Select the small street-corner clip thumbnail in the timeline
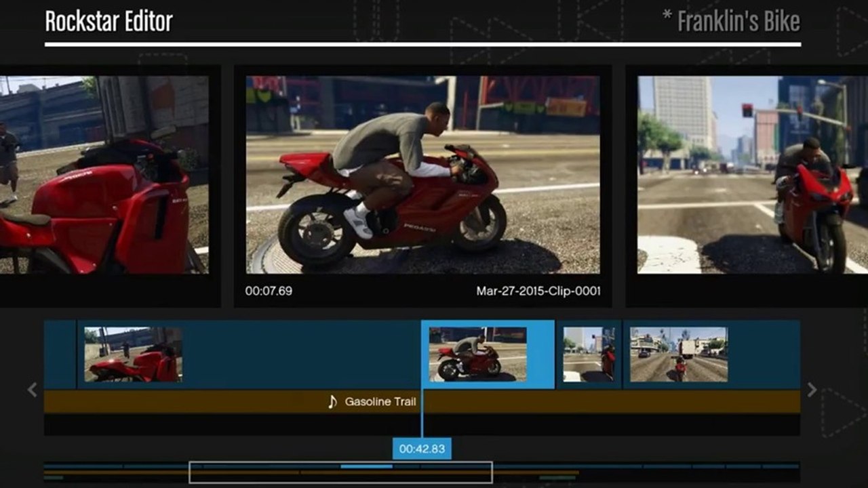 tap(589, 354)
